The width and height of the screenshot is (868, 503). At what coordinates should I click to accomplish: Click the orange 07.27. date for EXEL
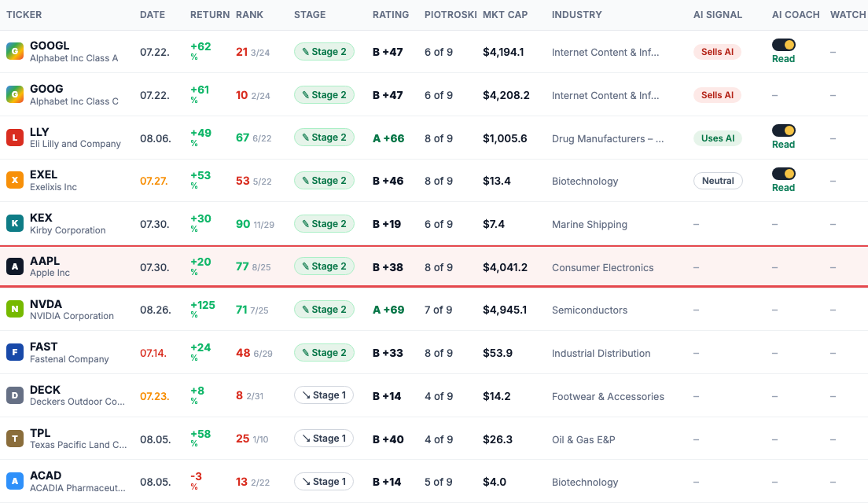pos(154,181)
